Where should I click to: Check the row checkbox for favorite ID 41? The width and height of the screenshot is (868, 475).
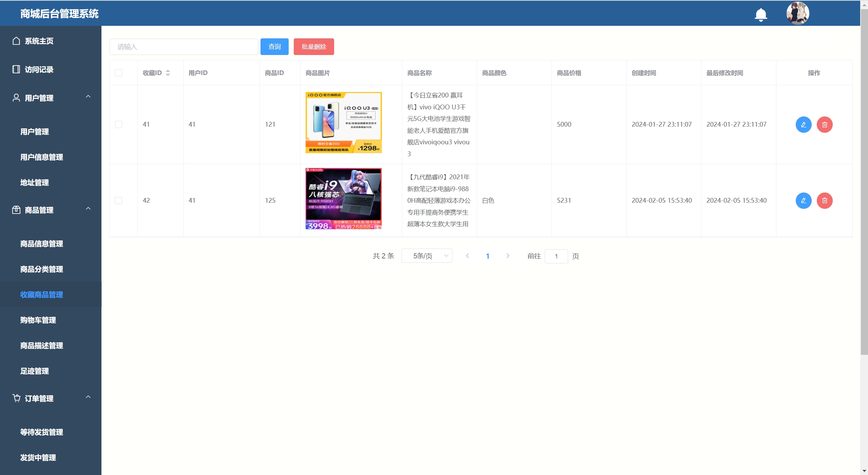pyautogui.click(x=118, y=125)
